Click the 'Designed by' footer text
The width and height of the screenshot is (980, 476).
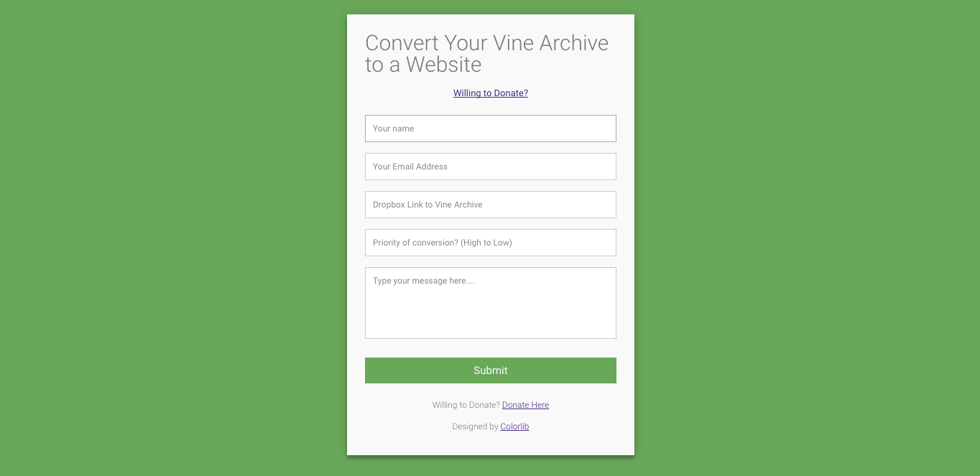(x=475, y=426)
